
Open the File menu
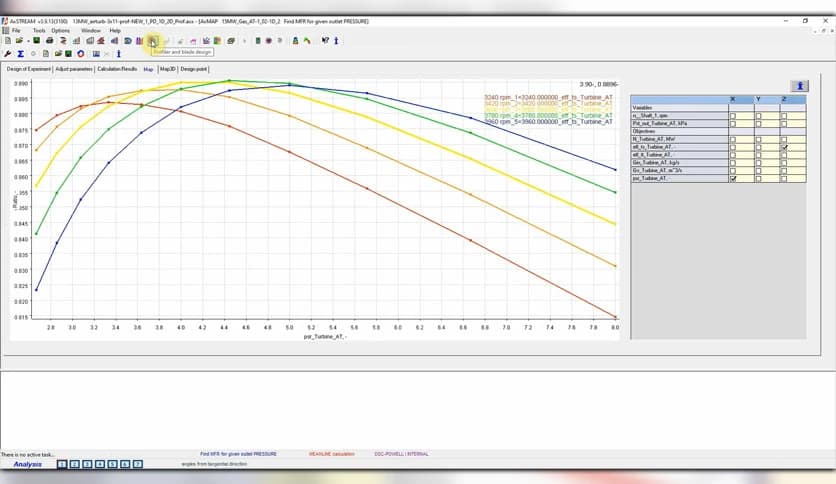coord(16,31)
